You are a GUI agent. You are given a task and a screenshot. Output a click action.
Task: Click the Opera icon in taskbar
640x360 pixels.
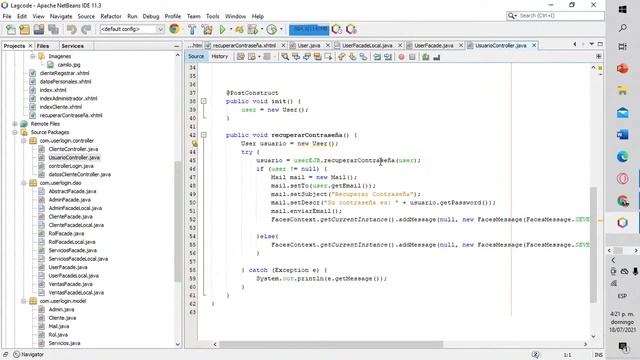point(622,178)
